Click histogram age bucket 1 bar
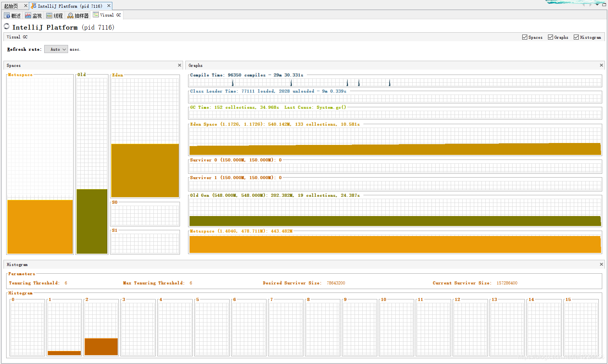Screen dimensions: 608x364 coord(64,353)
